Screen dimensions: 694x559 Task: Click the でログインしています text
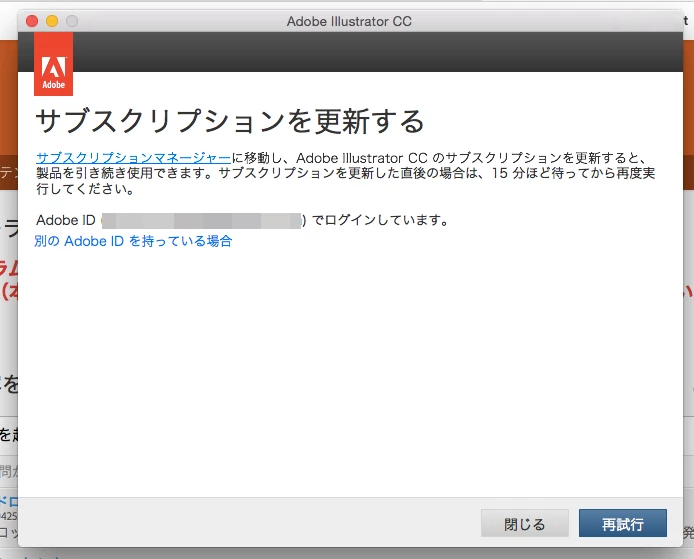click(x=381, y=220)
